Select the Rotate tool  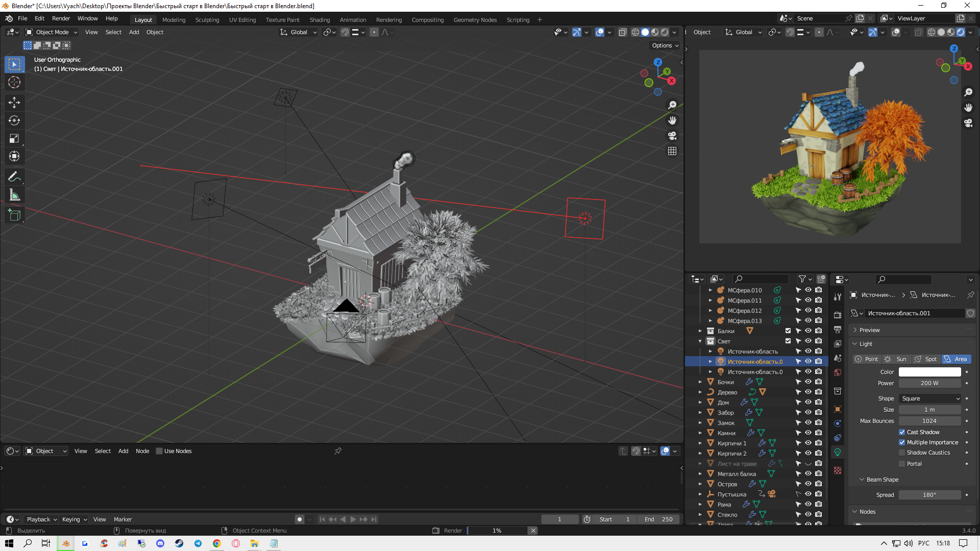(x=14, y=120)
